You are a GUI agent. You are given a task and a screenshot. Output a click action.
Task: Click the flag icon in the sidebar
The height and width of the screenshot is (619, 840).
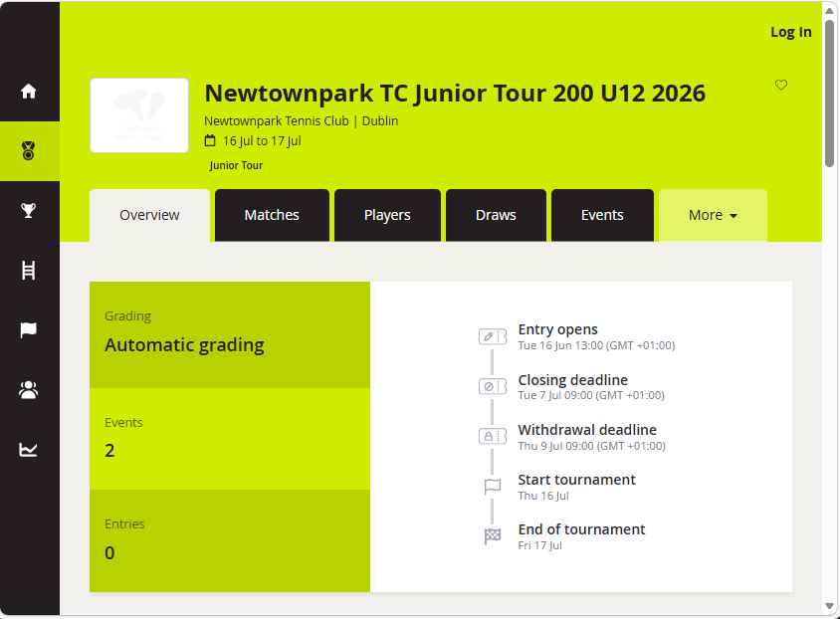29,329
